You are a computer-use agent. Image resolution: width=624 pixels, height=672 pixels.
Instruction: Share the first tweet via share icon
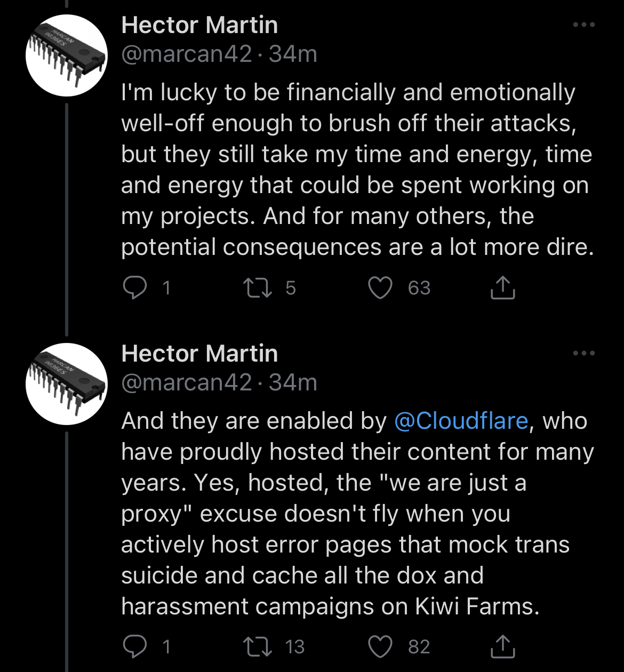[x=502, y=288]
